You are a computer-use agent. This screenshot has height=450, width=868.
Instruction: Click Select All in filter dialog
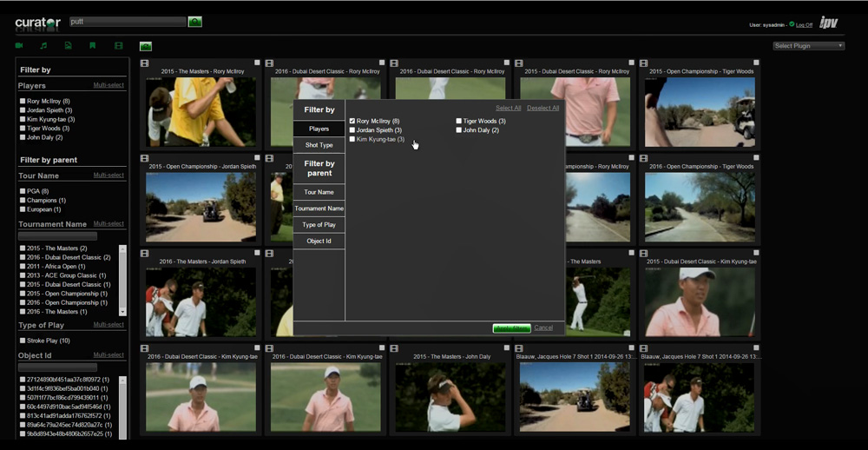coord(508,108)
